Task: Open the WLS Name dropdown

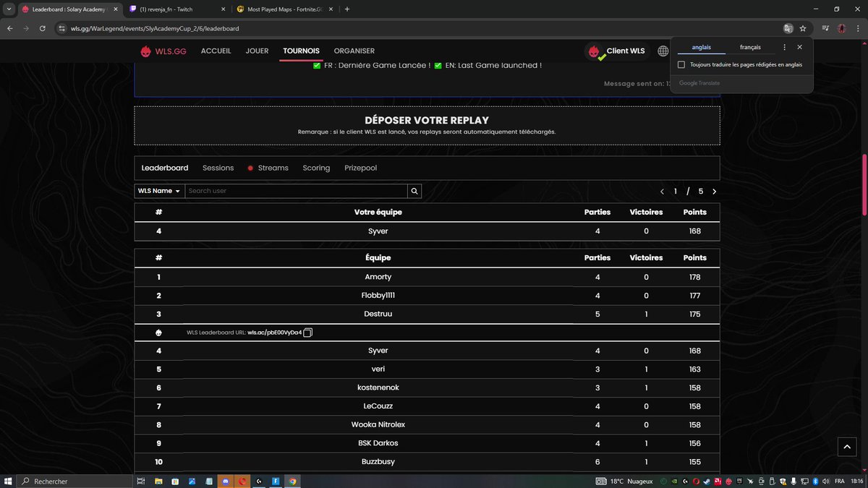Action: coord(158,191)
